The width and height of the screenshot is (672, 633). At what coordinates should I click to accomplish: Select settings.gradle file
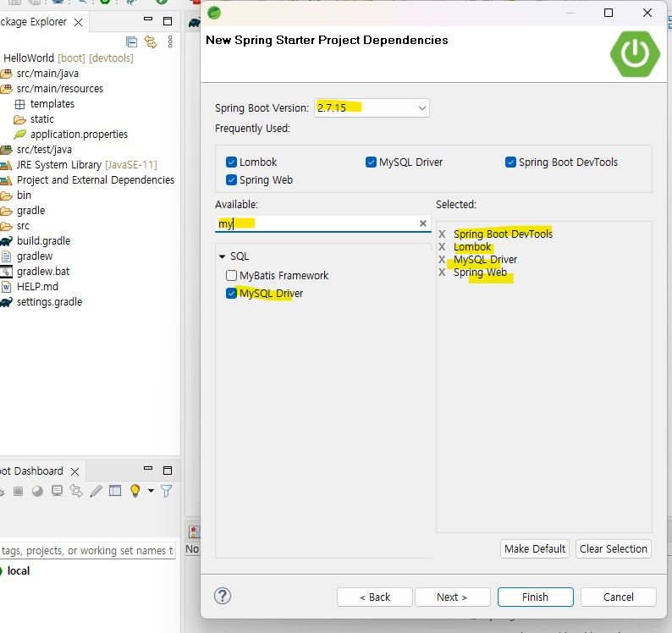49,302
